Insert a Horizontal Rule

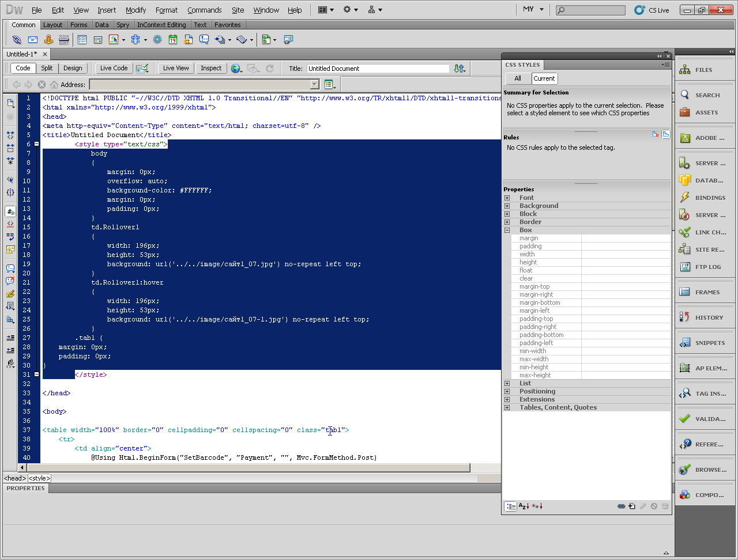point(64,40)
